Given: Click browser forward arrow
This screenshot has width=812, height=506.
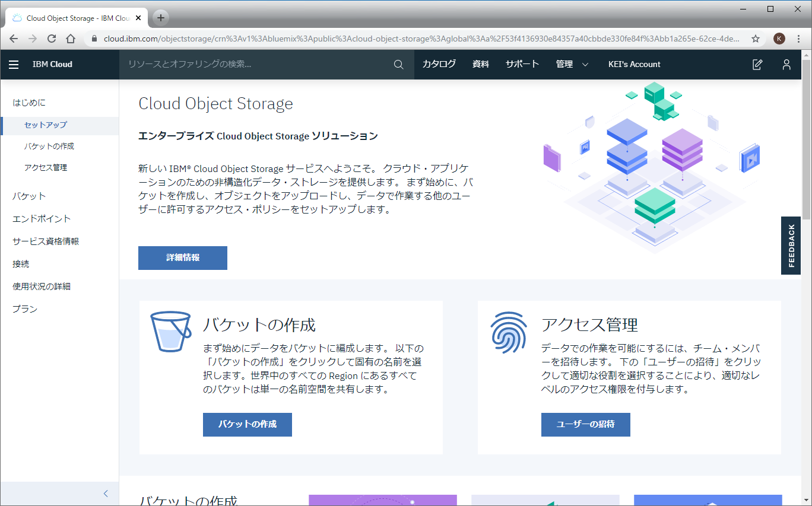Looking at the screenshot, I should (33, 39).
